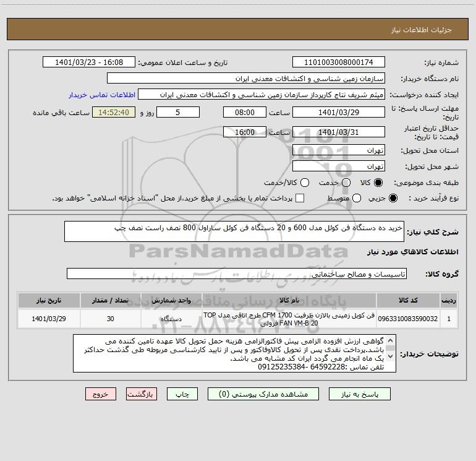Click the ردیف column header
The image size is (476, 461).
[449, 300]
